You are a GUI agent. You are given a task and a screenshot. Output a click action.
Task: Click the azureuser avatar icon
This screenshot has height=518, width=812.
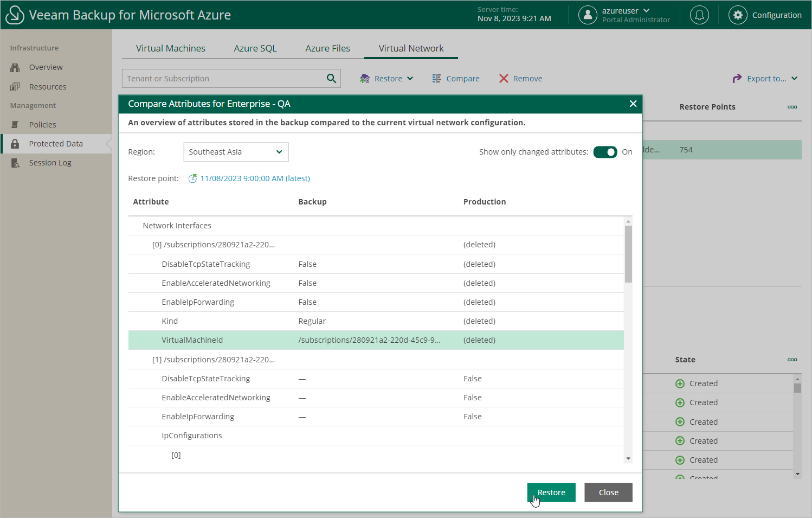pyautogui.click(x=588, y=15)
